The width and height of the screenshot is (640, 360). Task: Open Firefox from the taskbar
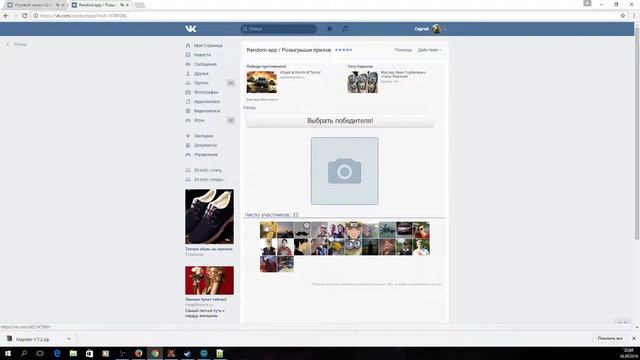coord(138,353)
